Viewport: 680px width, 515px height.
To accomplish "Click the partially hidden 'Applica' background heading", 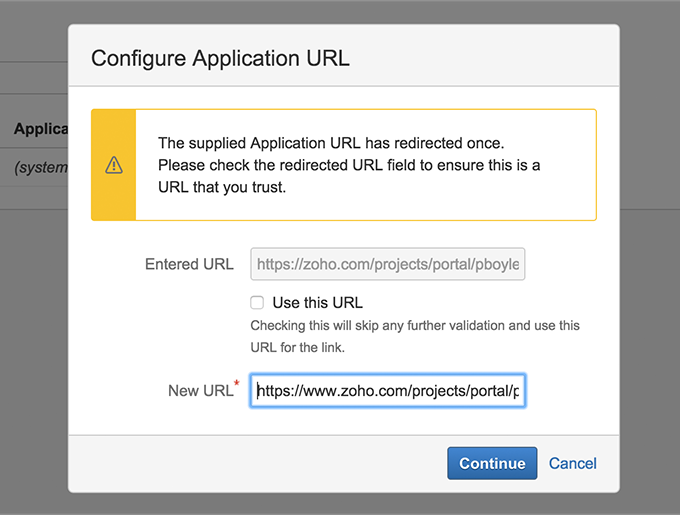I will 40,129.
